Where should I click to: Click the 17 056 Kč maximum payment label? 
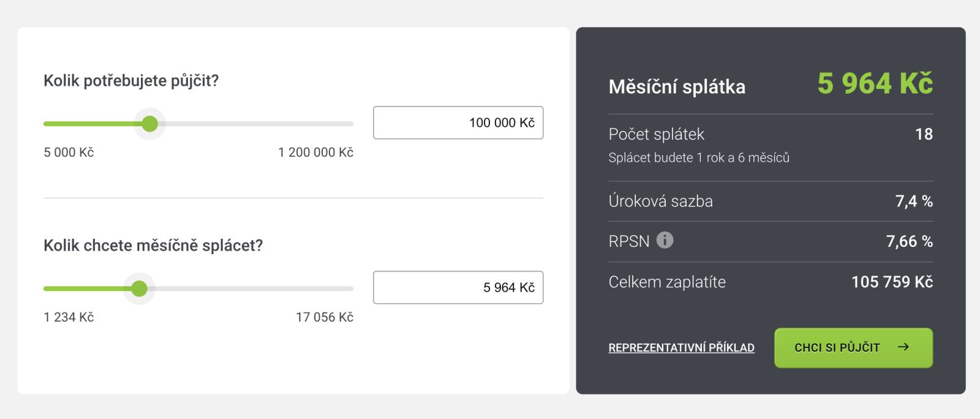click(325, 317)
